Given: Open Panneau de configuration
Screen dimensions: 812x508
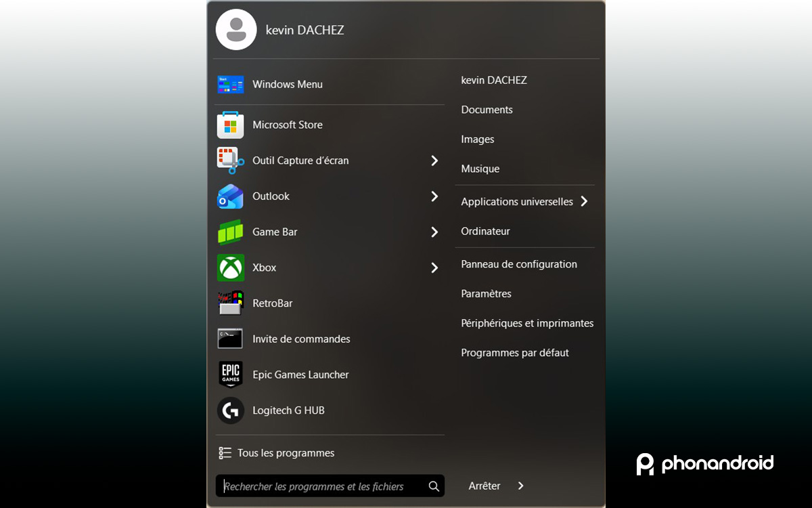Looking at the screenshot, I should pos(519,264).
